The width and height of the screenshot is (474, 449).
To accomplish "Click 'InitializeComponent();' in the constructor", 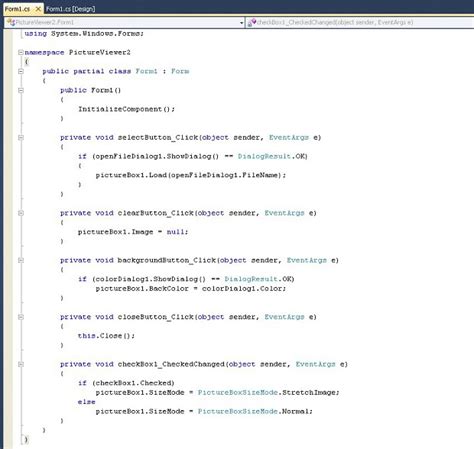I will point(126,109).
